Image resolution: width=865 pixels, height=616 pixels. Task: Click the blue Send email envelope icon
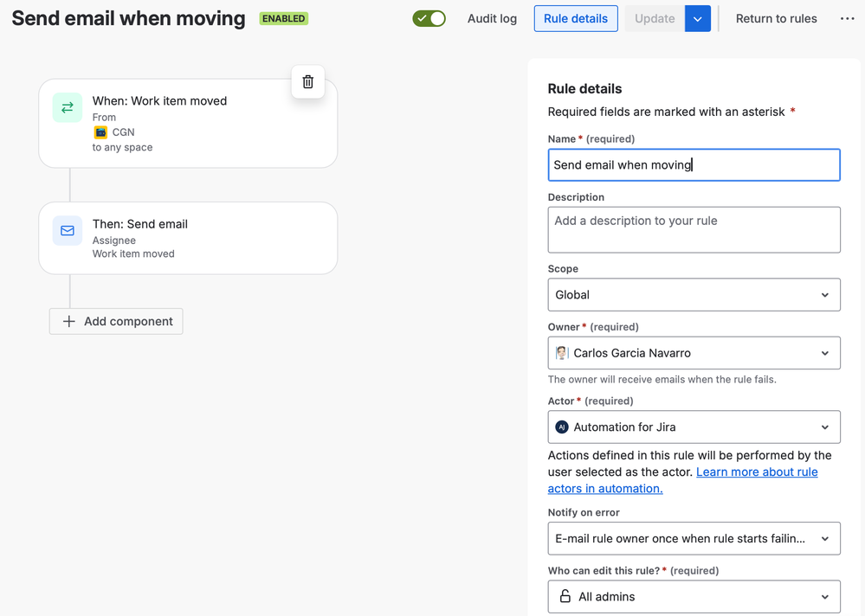(x=68, y=230)
